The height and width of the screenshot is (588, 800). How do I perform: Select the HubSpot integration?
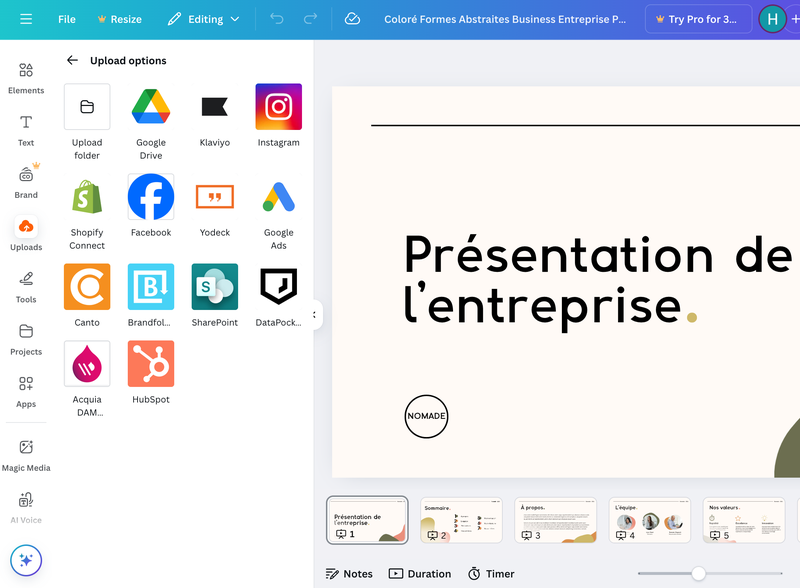point(151,373)
